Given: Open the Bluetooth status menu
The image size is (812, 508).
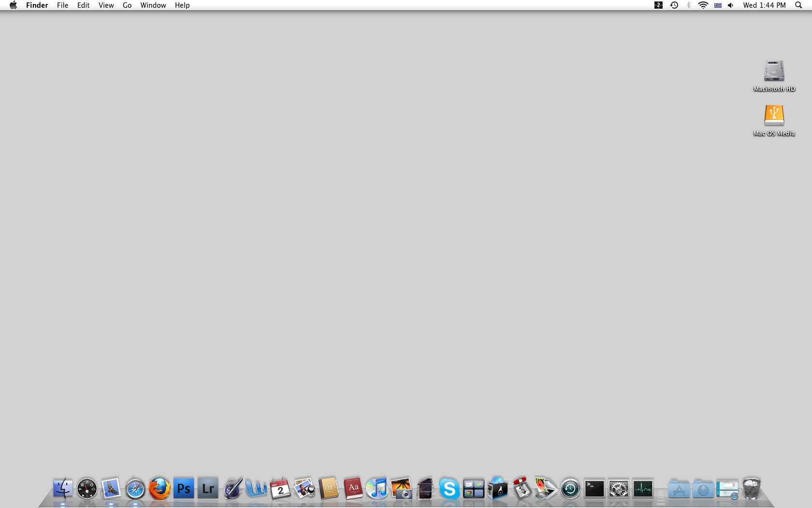Looking at the screenshot, I should pyautogui.click(x=689, y=5).
